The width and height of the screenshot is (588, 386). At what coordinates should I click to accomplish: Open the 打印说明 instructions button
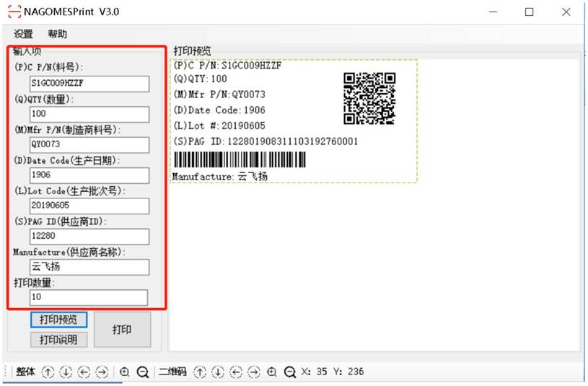coord(58,339)
